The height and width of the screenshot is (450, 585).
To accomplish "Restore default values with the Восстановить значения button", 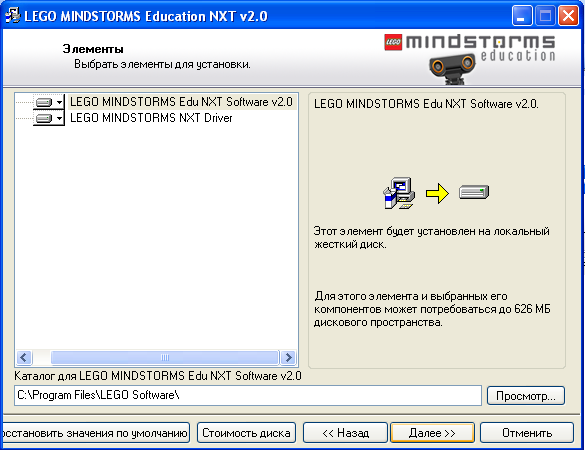I will (95, 433).
